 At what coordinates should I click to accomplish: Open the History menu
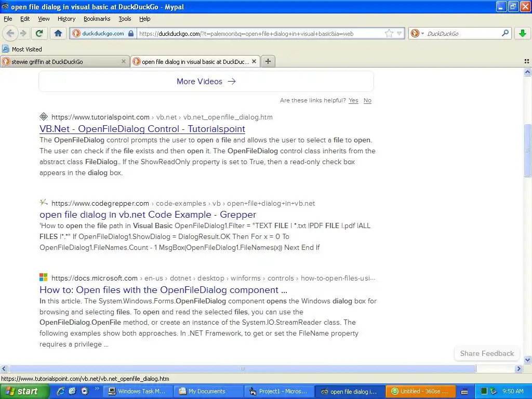66,19
